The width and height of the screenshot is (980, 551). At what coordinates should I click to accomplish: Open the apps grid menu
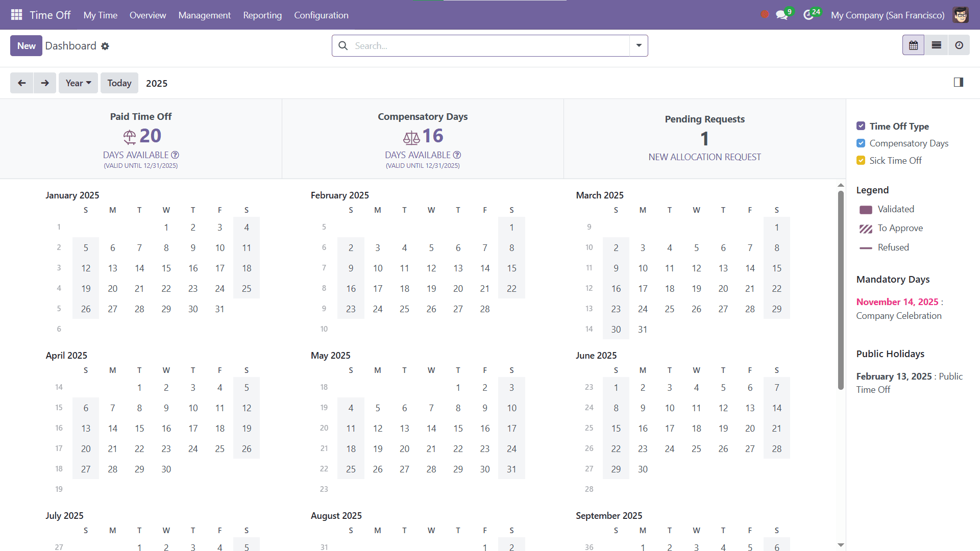[16, 15]
